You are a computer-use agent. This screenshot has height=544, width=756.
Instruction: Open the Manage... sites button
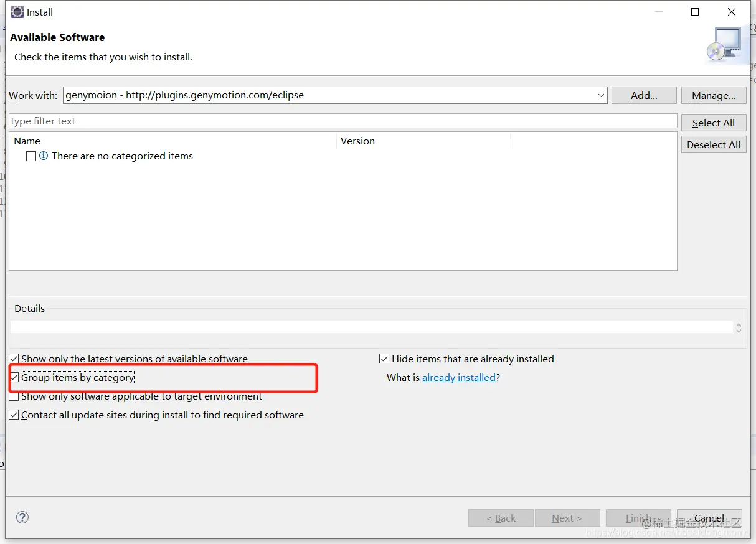[x=714, y=95]
